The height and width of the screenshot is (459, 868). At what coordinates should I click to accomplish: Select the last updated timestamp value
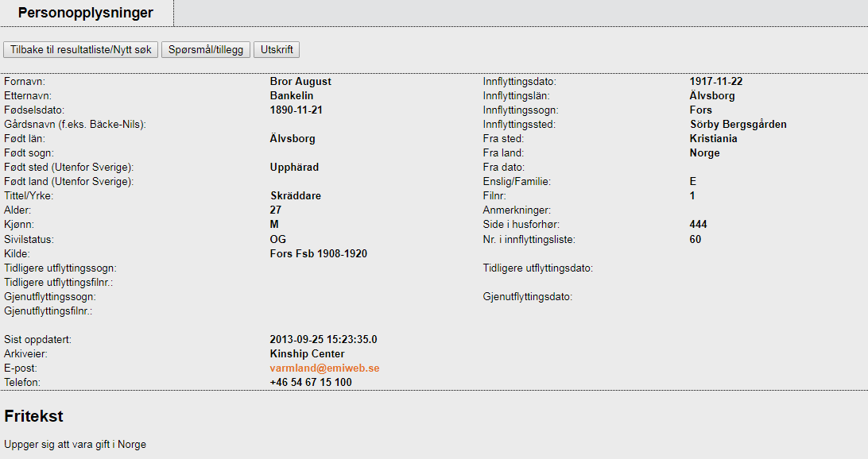pyautogui.click(x=324, y=340)
